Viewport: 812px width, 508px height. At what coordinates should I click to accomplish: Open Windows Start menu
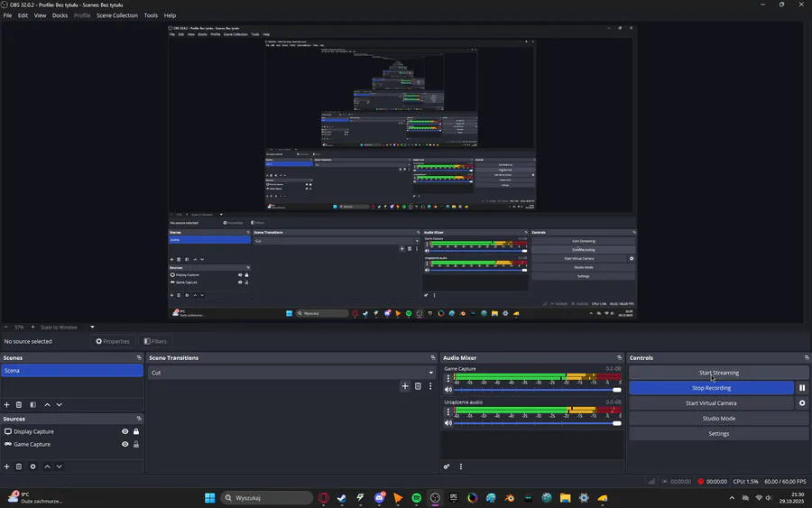coord(209,498)
